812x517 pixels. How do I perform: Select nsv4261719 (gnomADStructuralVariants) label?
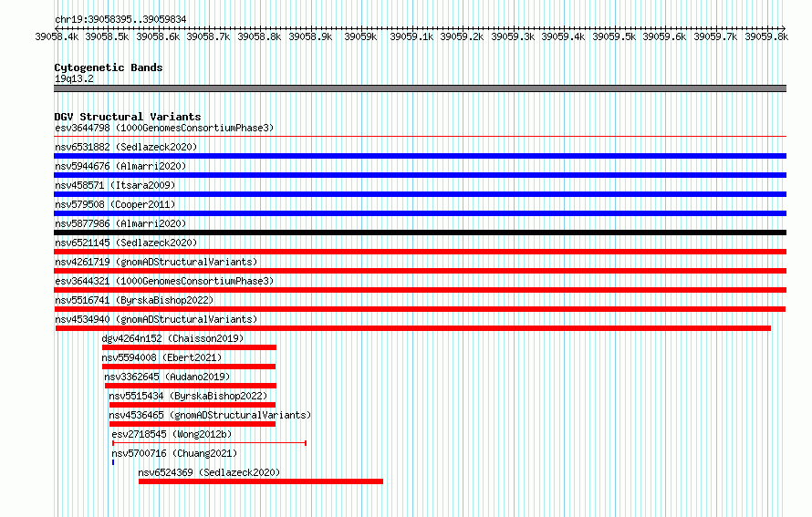(x=156, y=262)
